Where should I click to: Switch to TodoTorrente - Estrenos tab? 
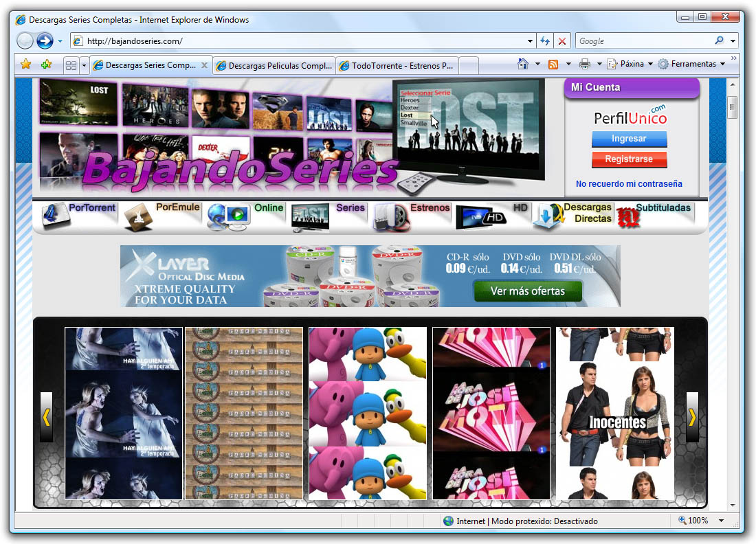point(397,65)
